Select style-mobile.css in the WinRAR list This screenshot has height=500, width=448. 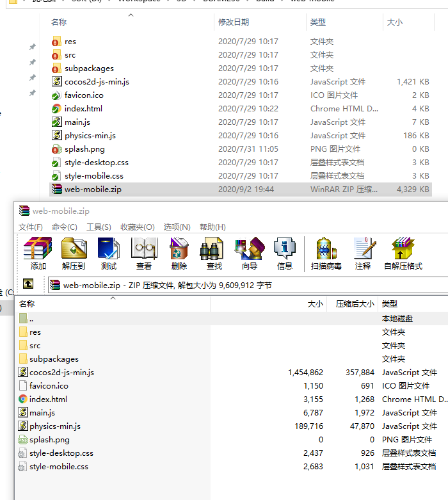click(x=59, y=467)
